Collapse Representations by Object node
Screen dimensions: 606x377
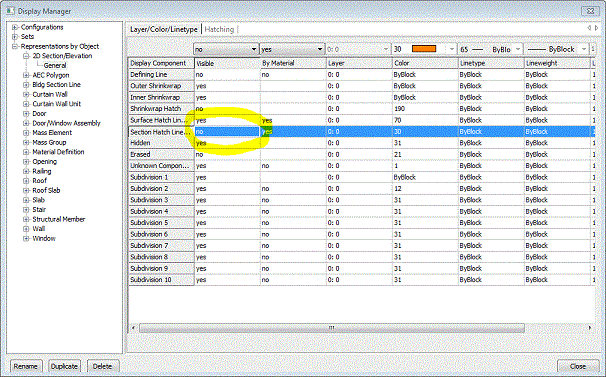pyautogui.click(x=15, y=46)
